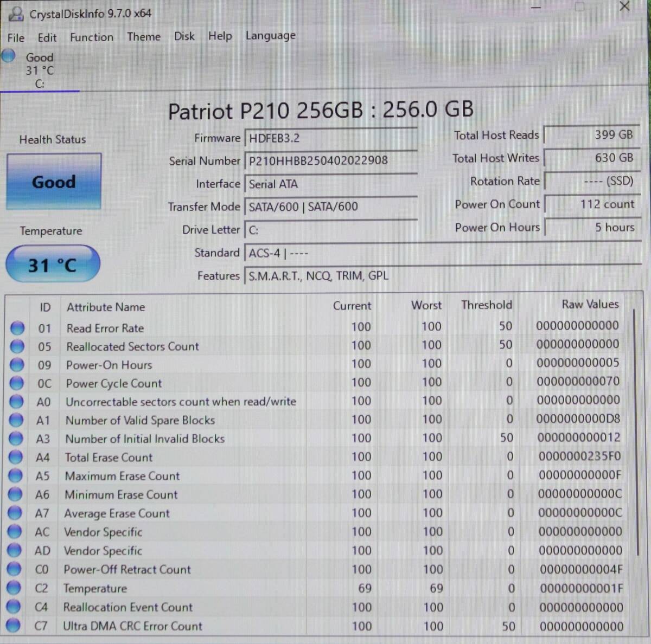Select the Ultra DMA CRC Error Count name
651x644 pixels.
tap(132, 626)
